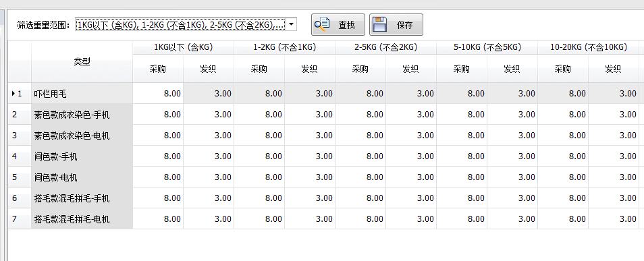Click 采购 header under 1KG以下

(158, 69)
